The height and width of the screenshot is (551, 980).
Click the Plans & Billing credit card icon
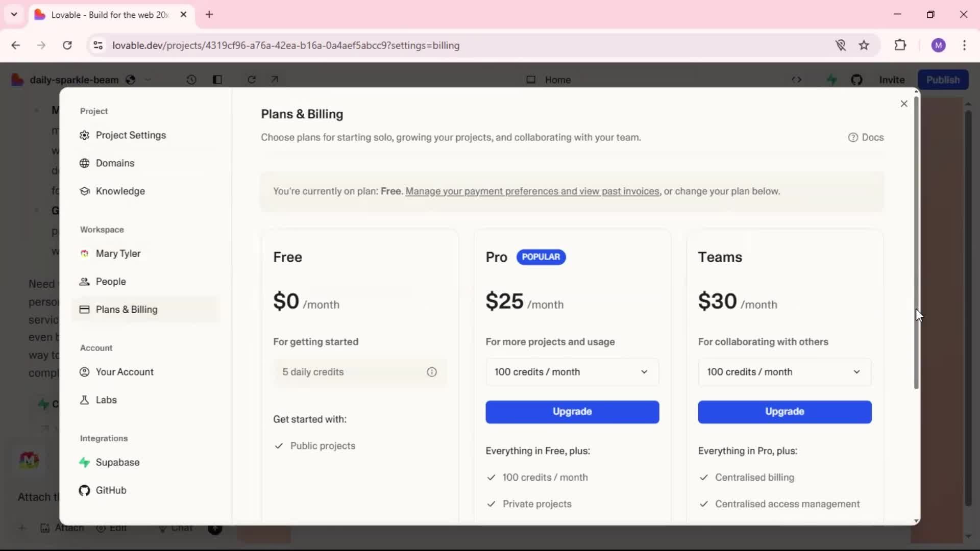click(85, 310)
